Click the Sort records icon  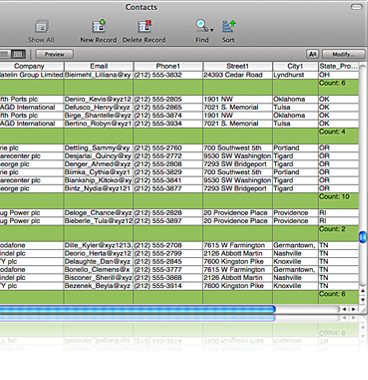[229, 26]
